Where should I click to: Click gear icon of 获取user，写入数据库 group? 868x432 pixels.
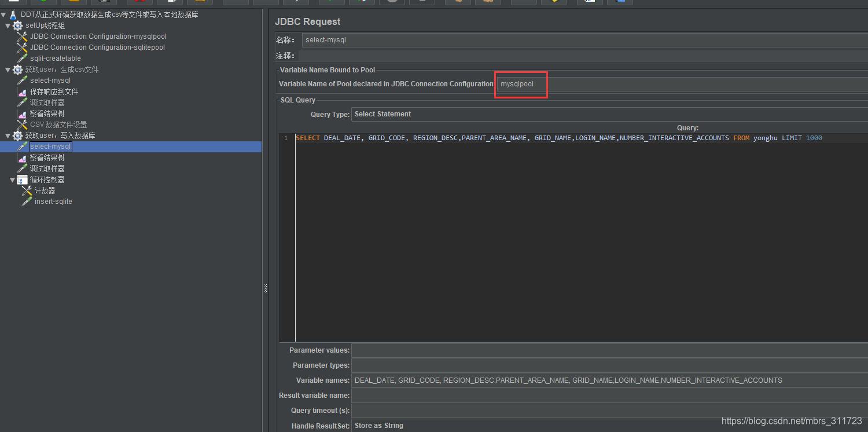click(x=18, y=136)
